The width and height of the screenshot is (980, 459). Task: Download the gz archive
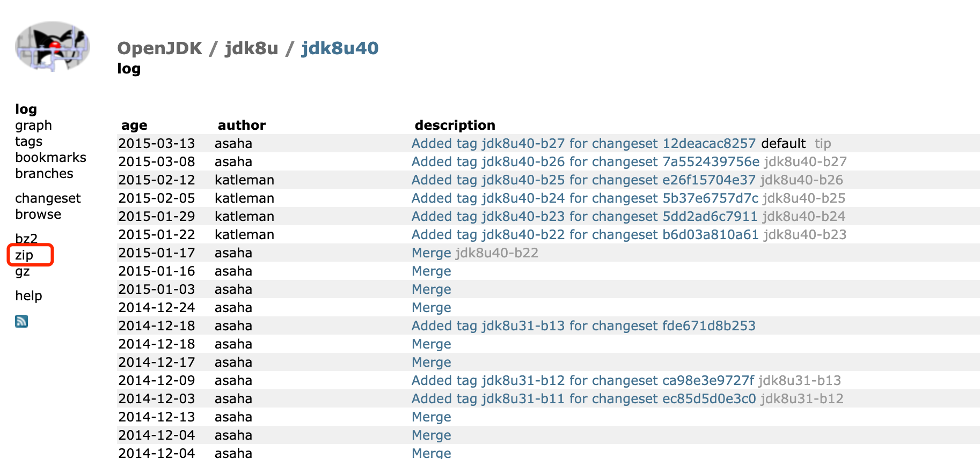(x=23, y=271)
